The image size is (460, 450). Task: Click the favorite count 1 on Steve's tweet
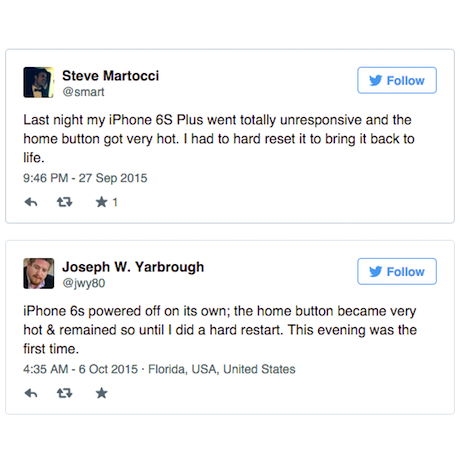(115, 202)
